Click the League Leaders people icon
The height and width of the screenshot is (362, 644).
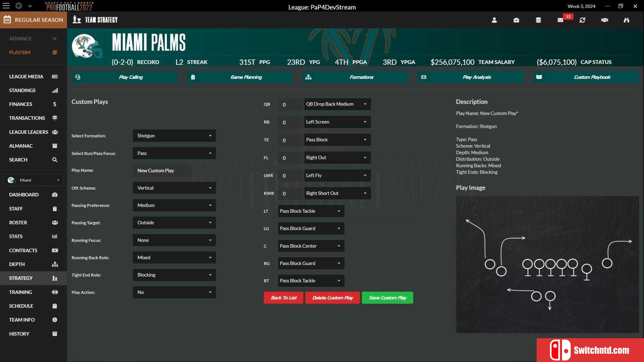(x=55, y=132)
